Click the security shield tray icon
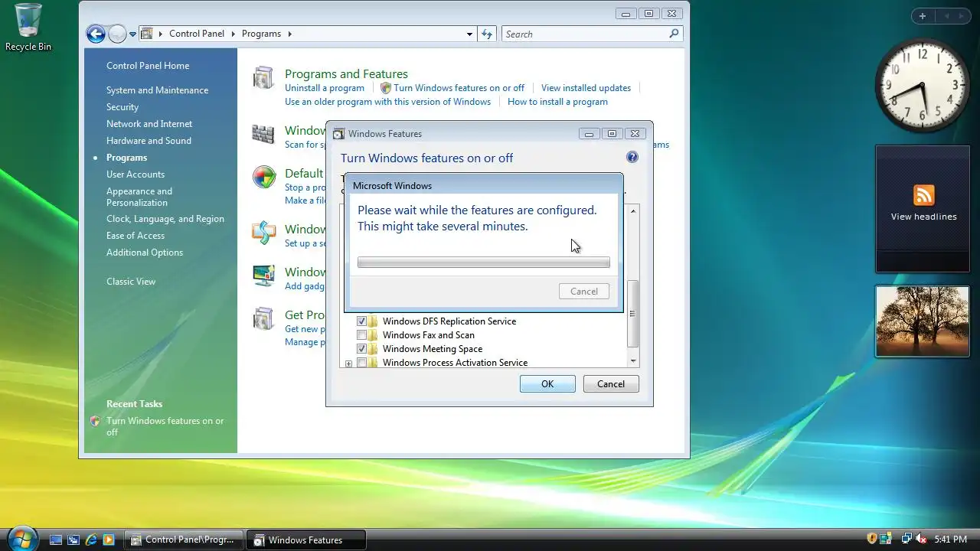Viewport: 980px width, 551px height. click(x=871, y=539)
